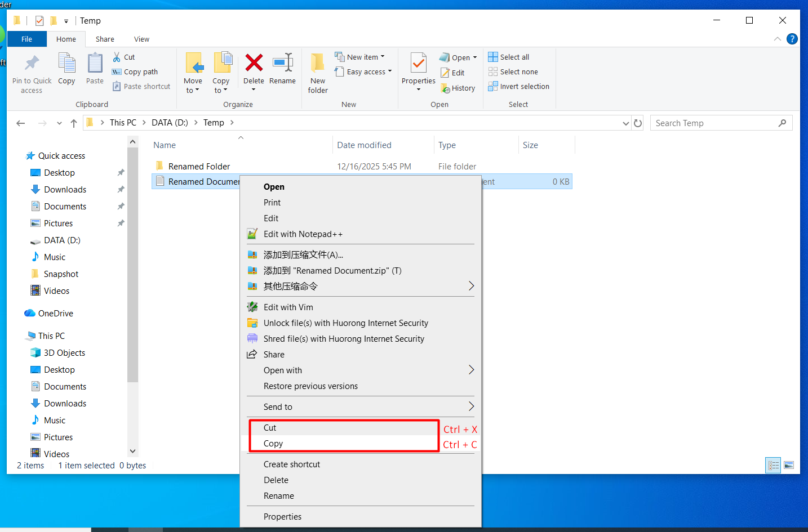Click the Pin to Quick access icon
808x532 pixels.
coord(32,64)
